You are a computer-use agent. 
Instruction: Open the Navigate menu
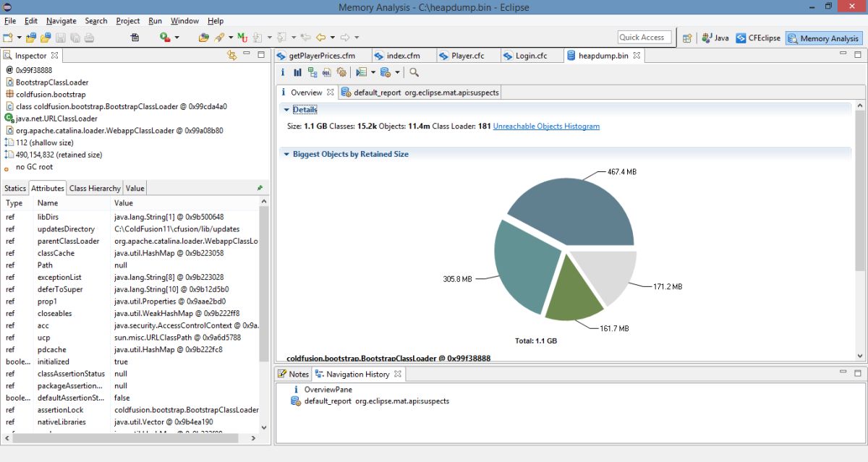61,21
